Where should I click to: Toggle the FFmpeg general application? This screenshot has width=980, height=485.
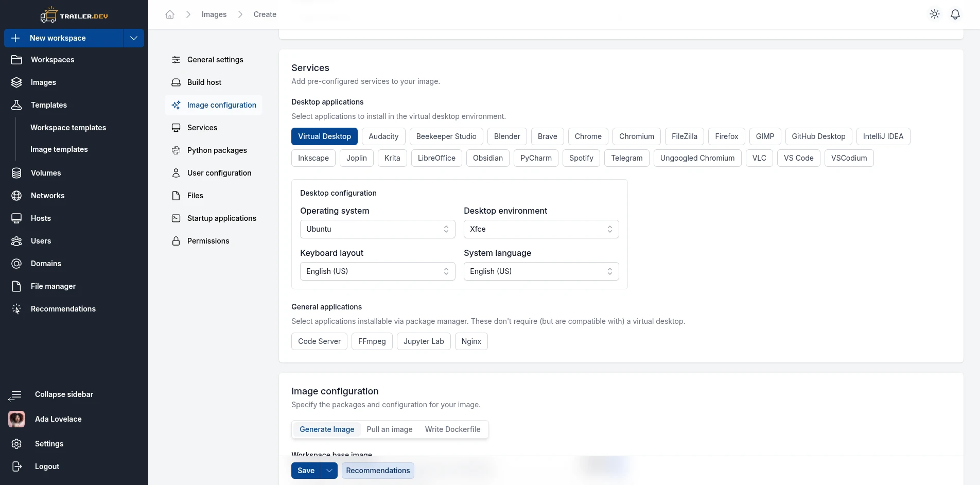click(x=372, y=341)
